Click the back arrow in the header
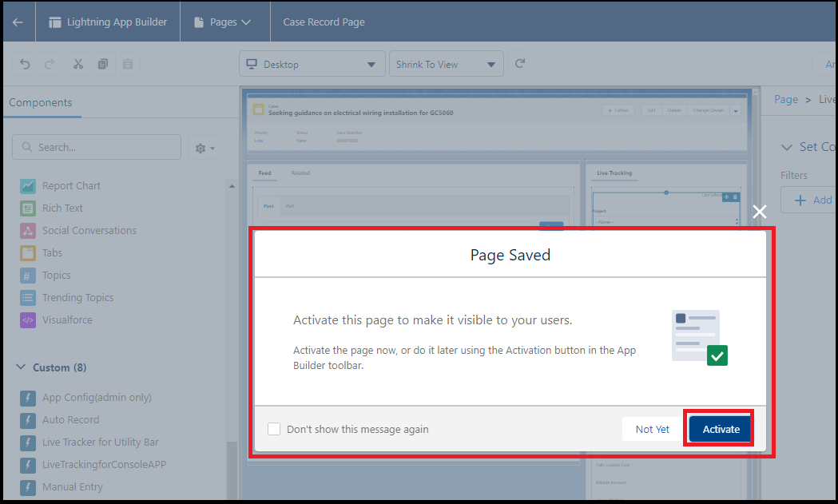The width and height of the screenshot is (838, 504). [18, 22]
